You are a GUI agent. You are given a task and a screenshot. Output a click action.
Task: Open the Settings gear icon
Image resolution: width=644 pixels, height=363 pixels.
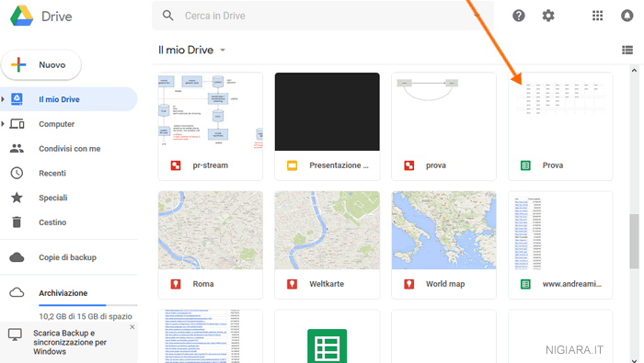click(x=548, y=16)
